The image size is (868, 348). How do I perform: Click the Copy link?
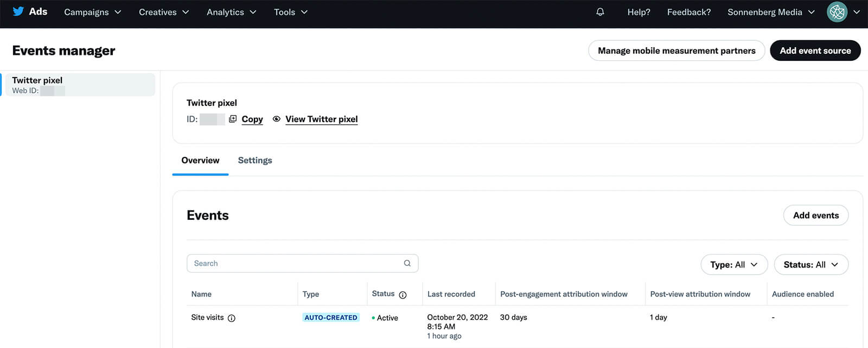pyautogui.click(x=252, y=119)
